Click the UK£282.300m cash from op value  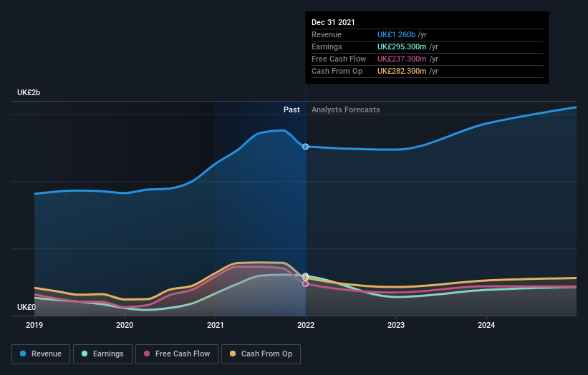pos(402,71)
